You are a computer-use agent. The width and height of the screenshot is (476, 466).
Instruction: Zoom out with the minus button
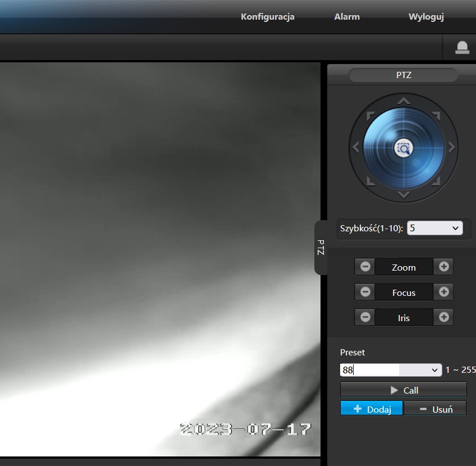coord(365,267)
